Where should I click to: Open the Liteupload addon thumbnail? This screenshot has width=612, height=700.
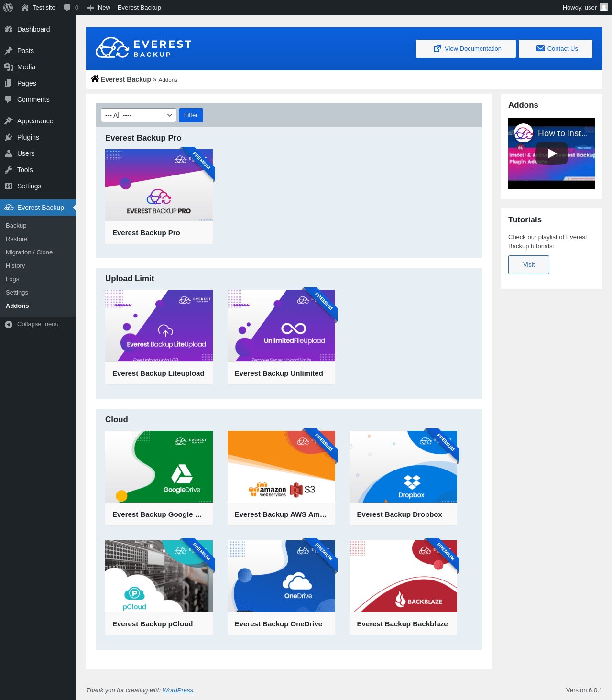tap(159, 326)
